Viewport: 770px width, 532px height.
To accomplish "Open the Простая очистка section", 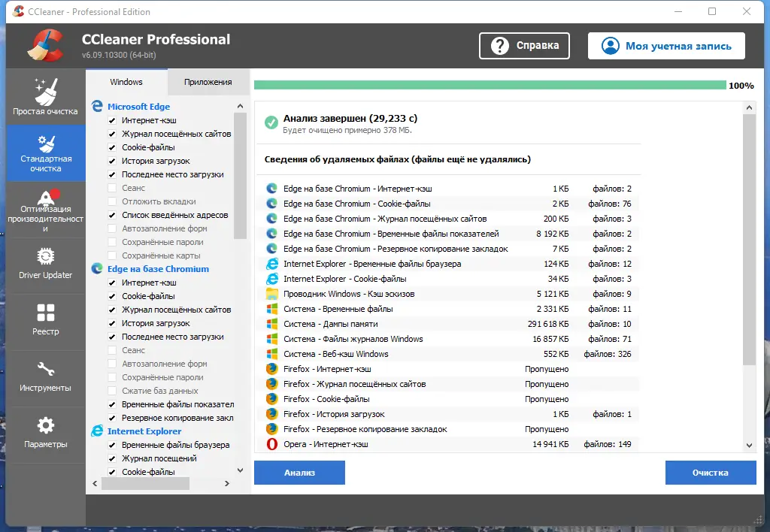I will tap(45, 97).
